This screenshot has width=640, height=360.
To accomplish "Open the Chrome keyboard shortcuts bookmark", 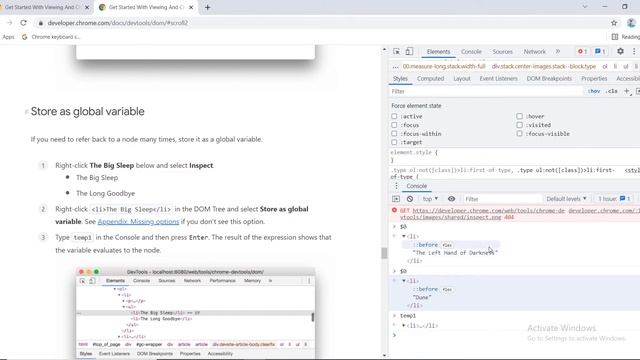I will tap(51, 37).
